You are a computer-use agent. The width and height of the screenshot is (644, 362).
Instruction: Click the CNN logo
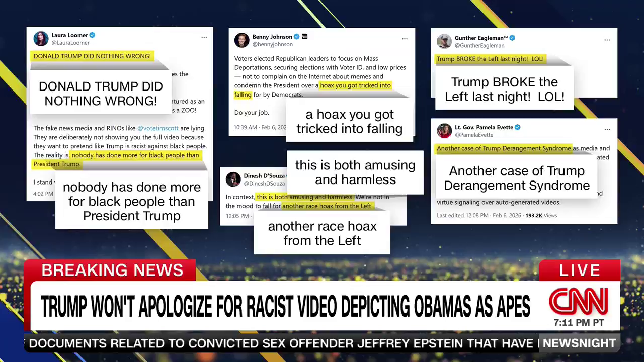pos(579,301)
